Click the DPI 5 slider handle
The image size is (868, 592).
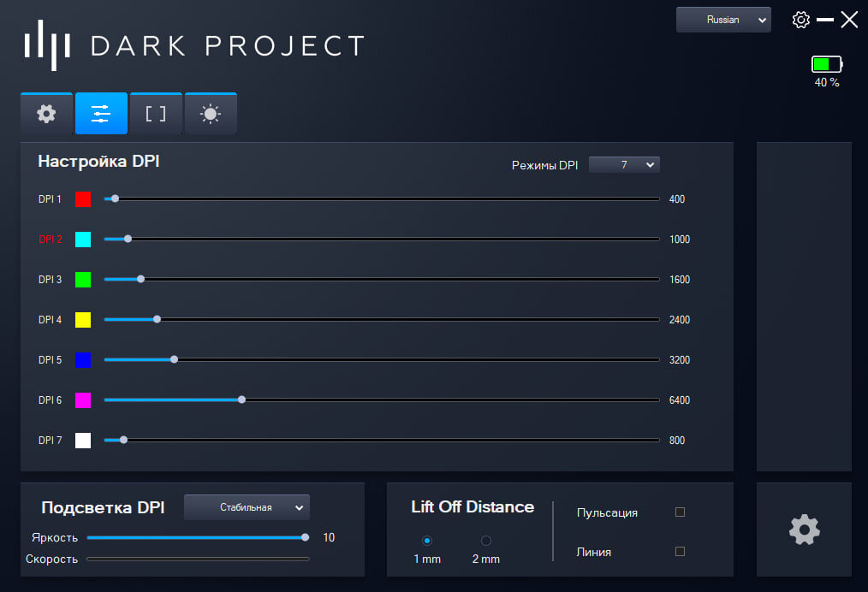pyautogui.click(x=175, y=359)
